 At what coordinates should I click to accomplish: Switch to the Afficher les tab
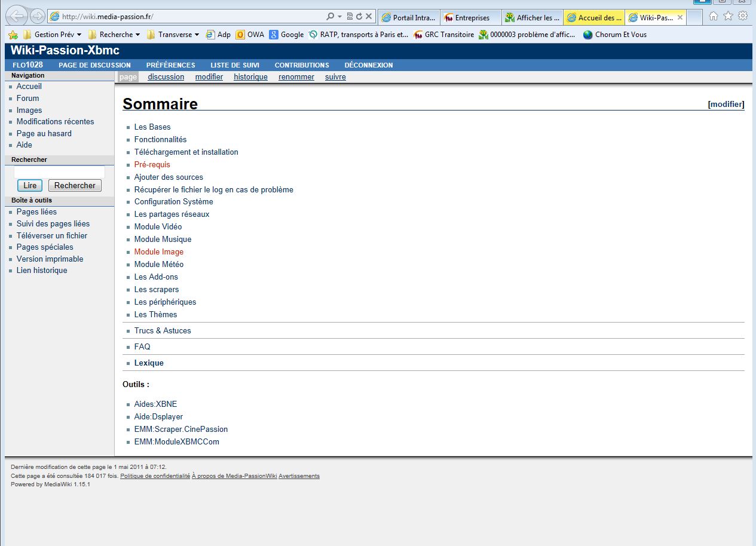tap(533, 17)
